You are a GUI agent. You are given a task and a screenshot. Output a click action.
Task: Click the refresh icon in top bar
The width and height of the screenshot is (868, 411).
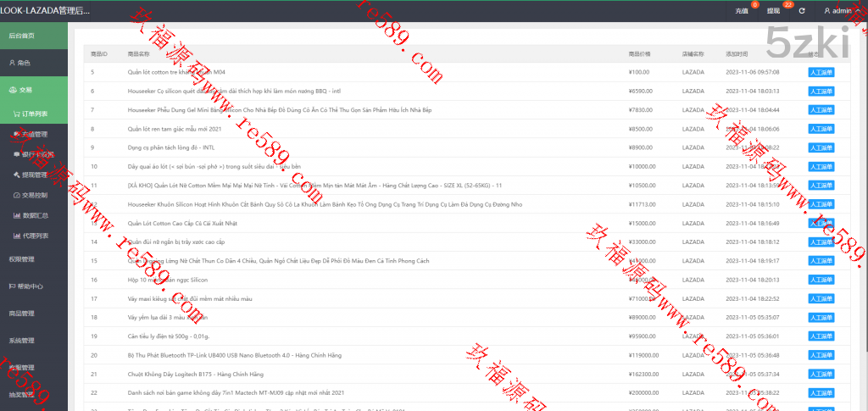[801, 11]
